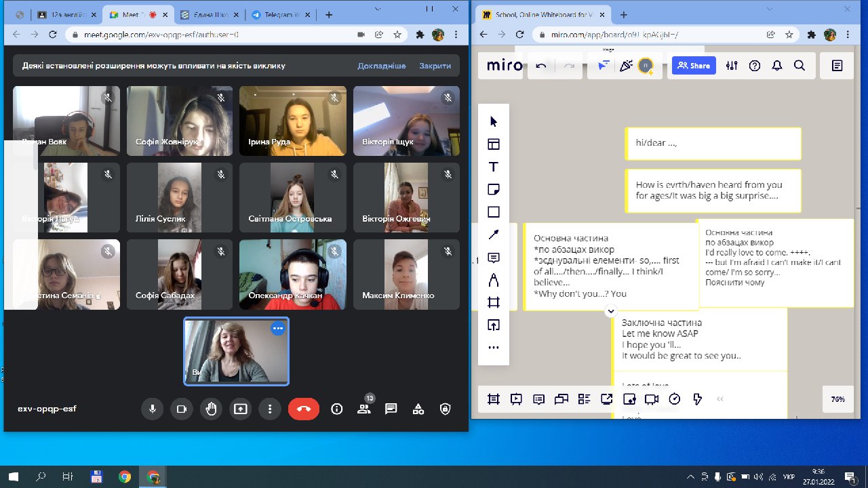Image resolution: width=868 pixels, height=488 pixels.
Task: Click Докладніше link in Meet banner
Action: [x=382, y=66]
